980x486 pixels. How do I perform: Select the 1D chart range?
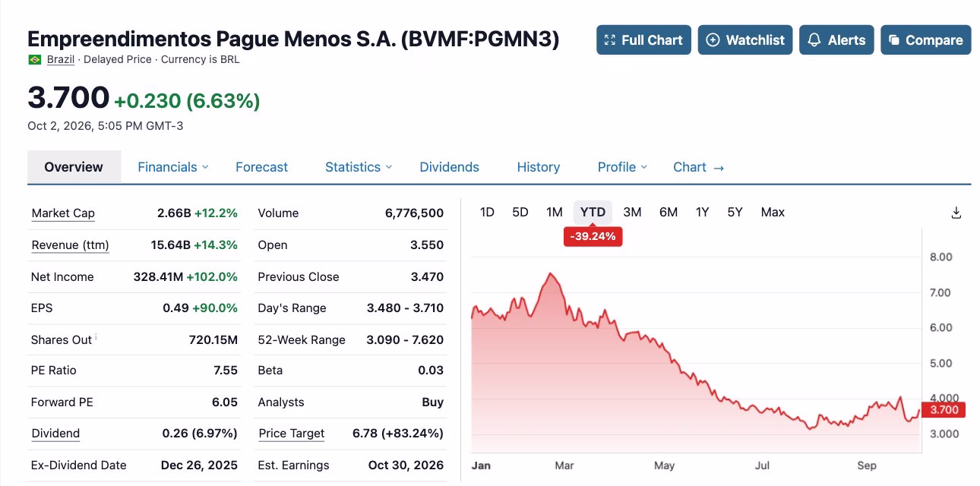487,213
